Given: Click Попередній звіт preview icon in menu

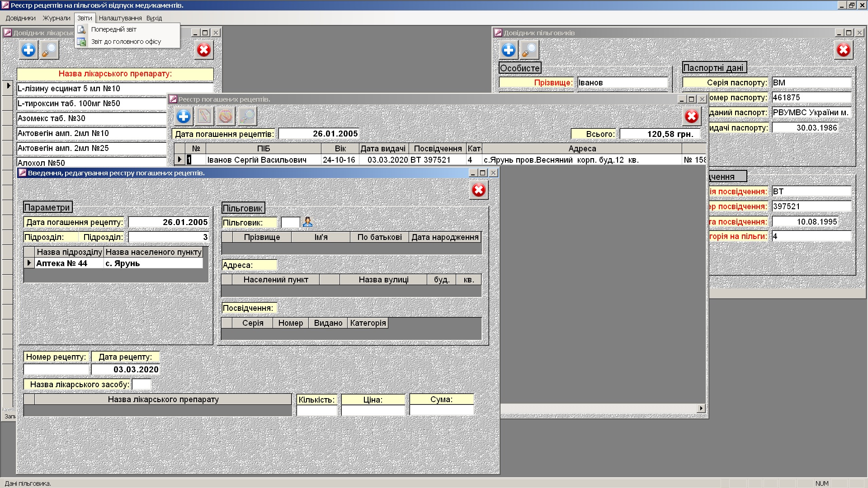Looking at the screenshot, I should [82, 29].
